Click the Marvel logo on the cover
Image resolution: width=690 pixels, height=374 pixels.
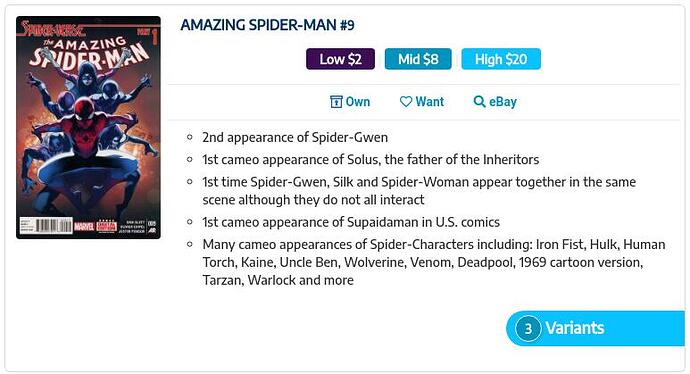pos(84,227)
